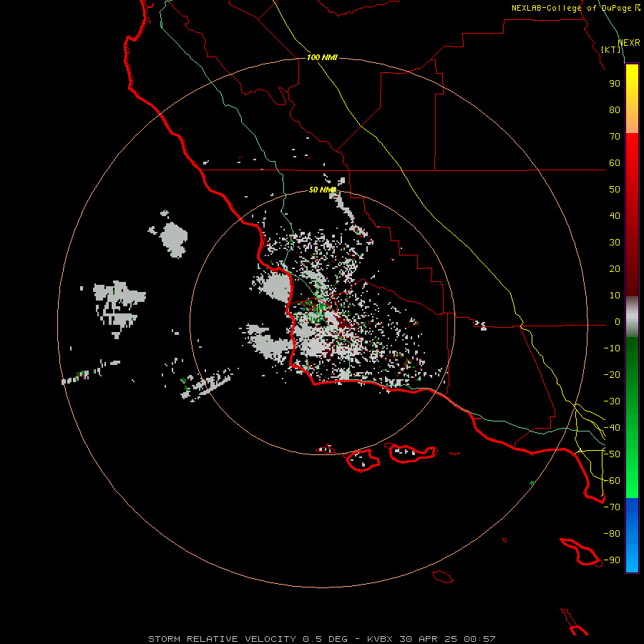Click the positive 40 scale value

click(615, 216)
